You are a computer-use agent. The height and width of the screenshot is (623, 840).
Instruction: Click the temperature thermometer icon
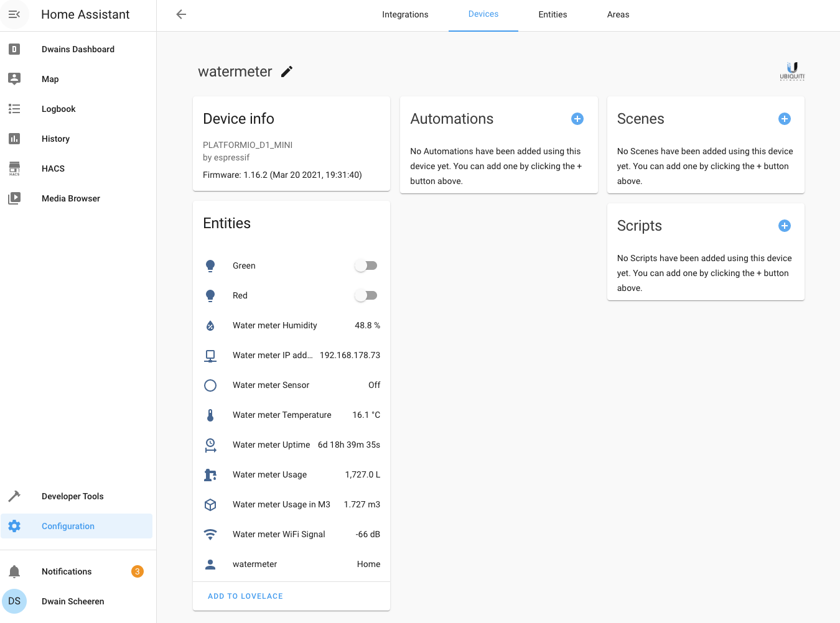210,415
